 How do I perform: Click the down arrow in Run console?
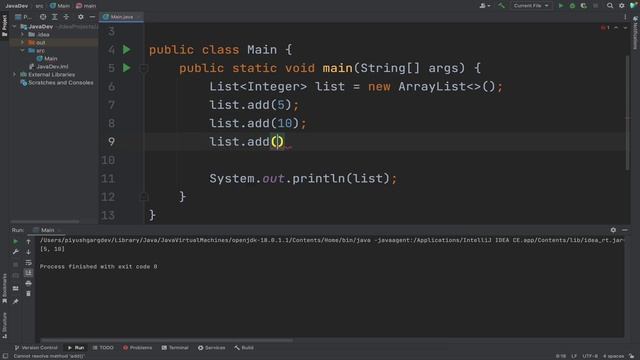[29, 252]
